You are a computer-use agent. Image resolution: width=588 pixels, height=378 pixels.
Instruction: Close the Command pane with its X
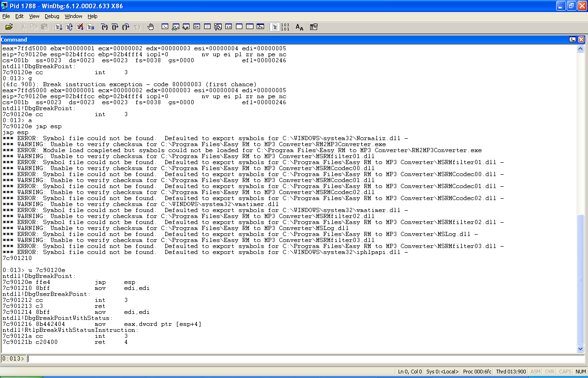581,40
